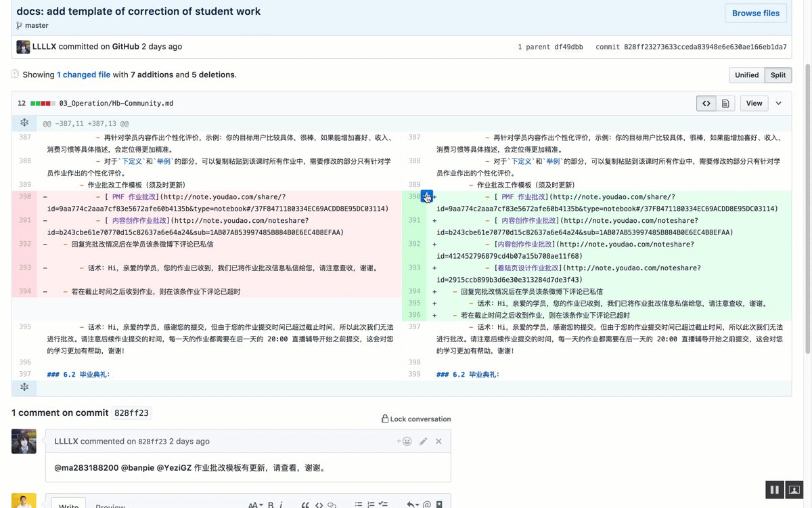Switch diff to Unified view
Image resolution: width=812 pixels, height=508 pixels.
[746, 75]
